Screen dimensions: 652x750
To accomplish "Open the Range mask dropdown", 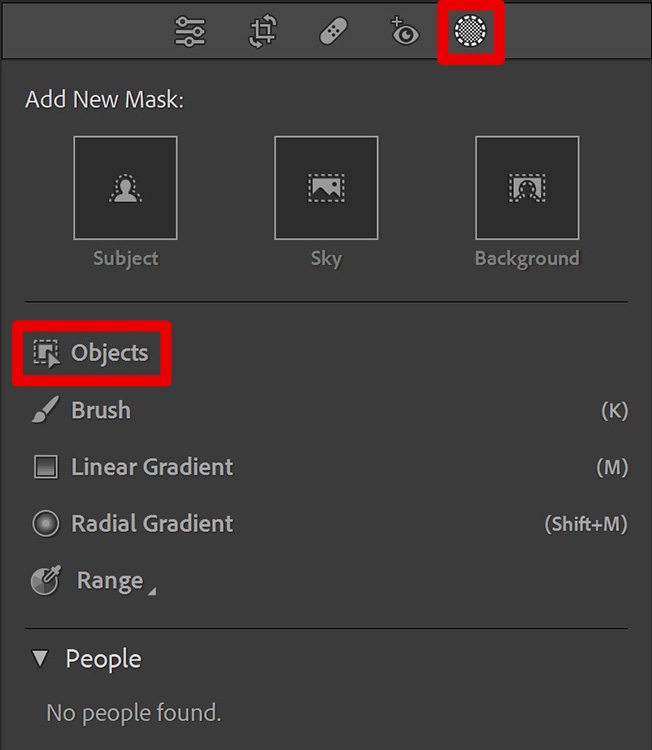I will tap(116, 581).
